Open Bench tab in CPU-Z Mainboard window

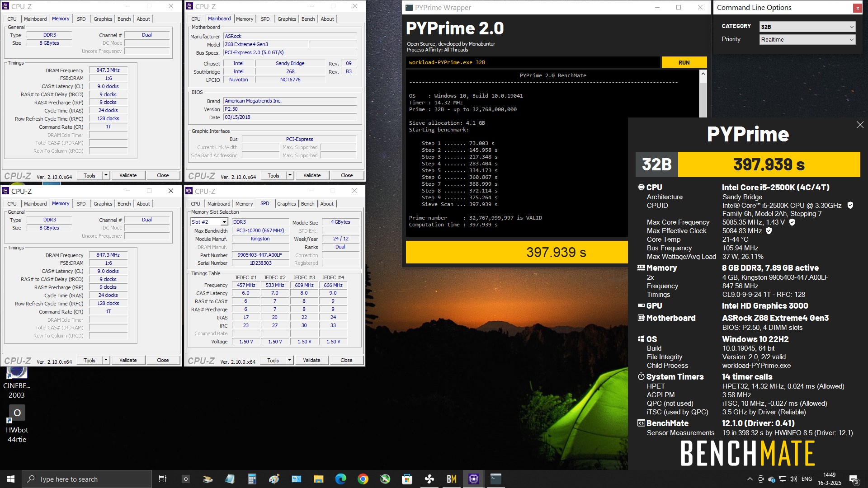[308, 19]
